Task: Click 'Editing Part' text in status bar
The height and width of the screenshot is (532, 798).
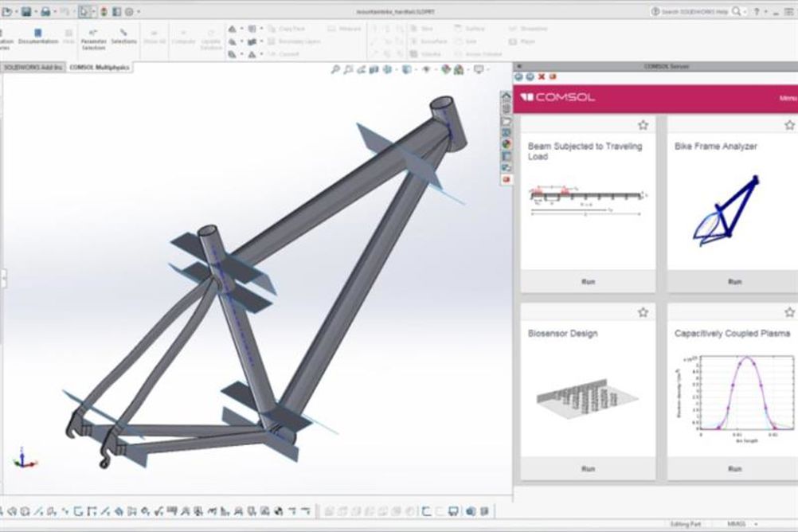Action: click(686, 524)
